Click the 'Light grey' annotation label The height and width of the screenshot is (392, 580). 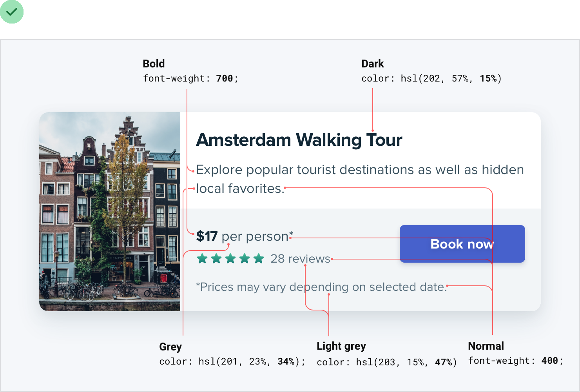click(341, 346)
